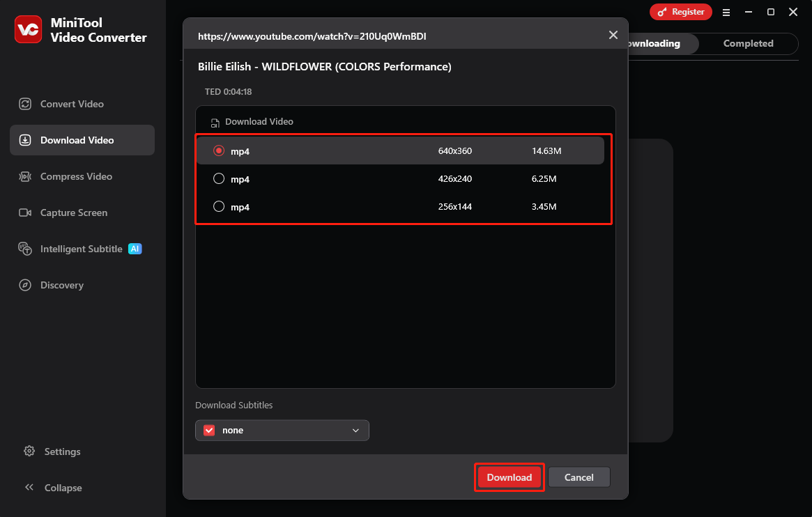Open the Discovery section
This screenshot has height=517, width=812.
pyautogui.click(x=62, y=285)
